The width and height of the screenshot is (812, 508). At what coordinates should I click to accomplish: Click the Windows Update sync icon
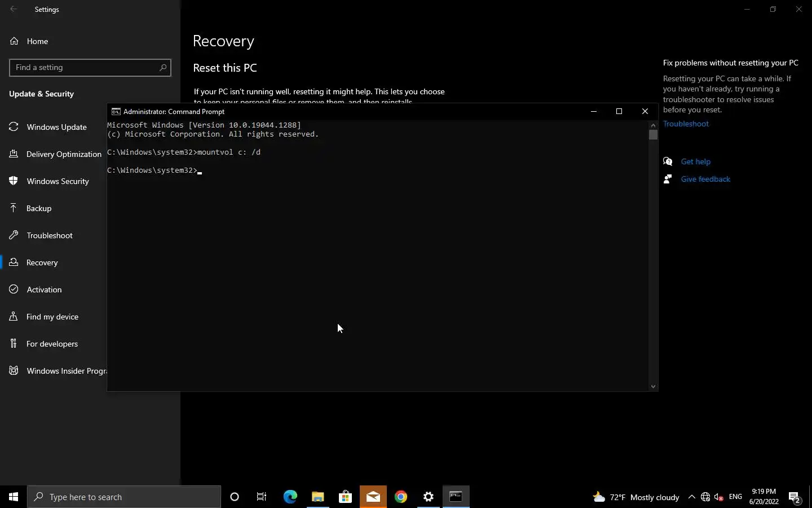(x=14, y=127)
